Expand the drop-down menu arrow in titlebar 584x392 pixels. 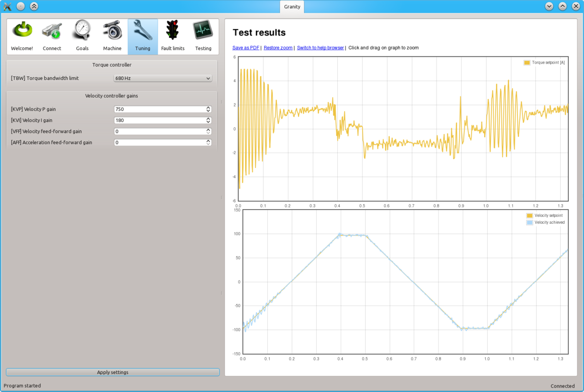pyautogui.click(x=549, y=6)
